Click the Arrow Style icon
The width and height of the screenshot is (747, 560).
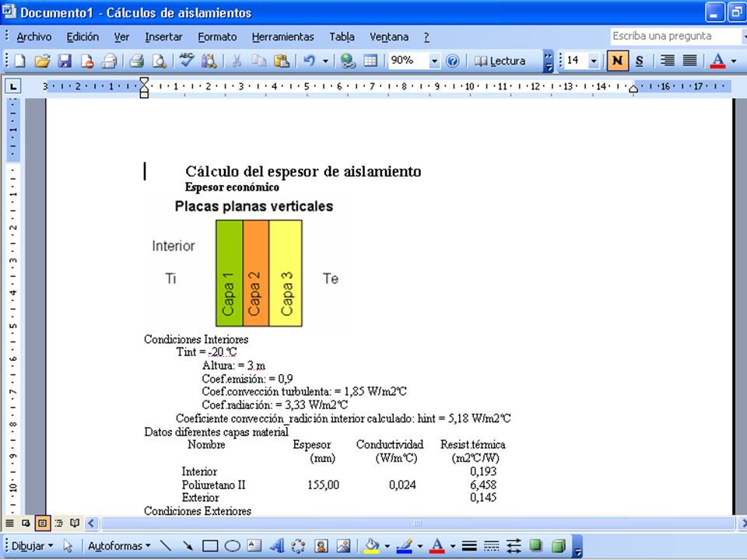[x=514, y=546]
